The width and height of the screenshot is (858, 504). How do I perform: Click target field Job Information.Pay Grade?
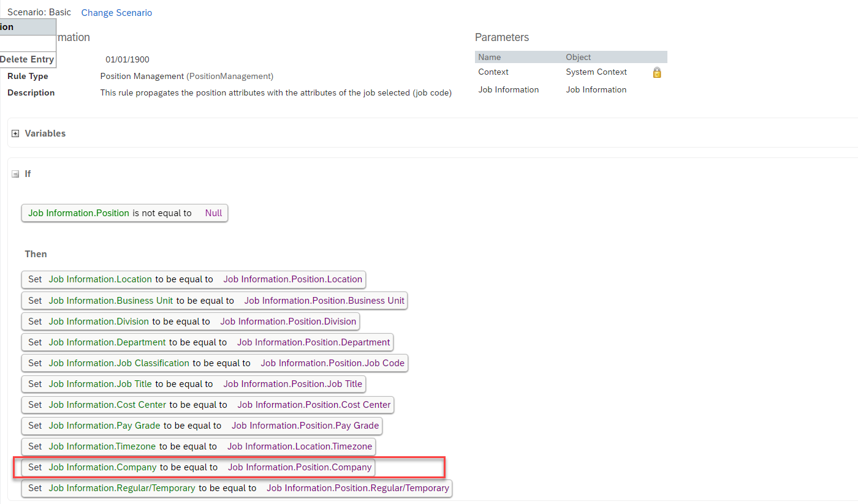(105, 426)
